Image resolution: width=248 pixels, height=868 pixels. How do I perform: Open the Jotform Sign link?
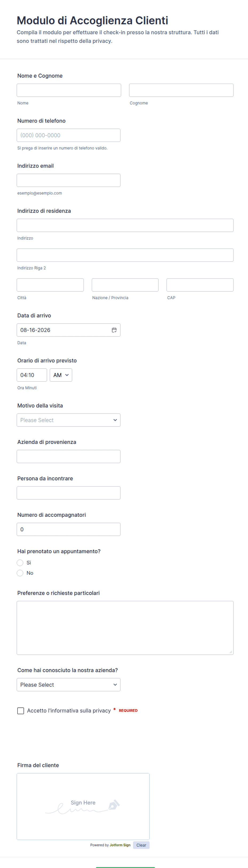pyautogui.click(x=120, y=845)
